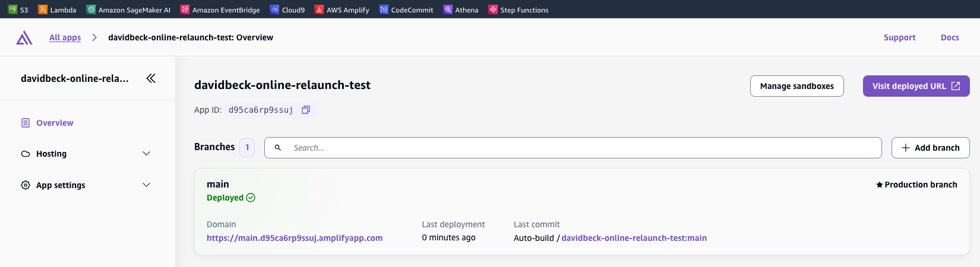
Task: Click Visit deployed URL button
Action: coord(915,86)
